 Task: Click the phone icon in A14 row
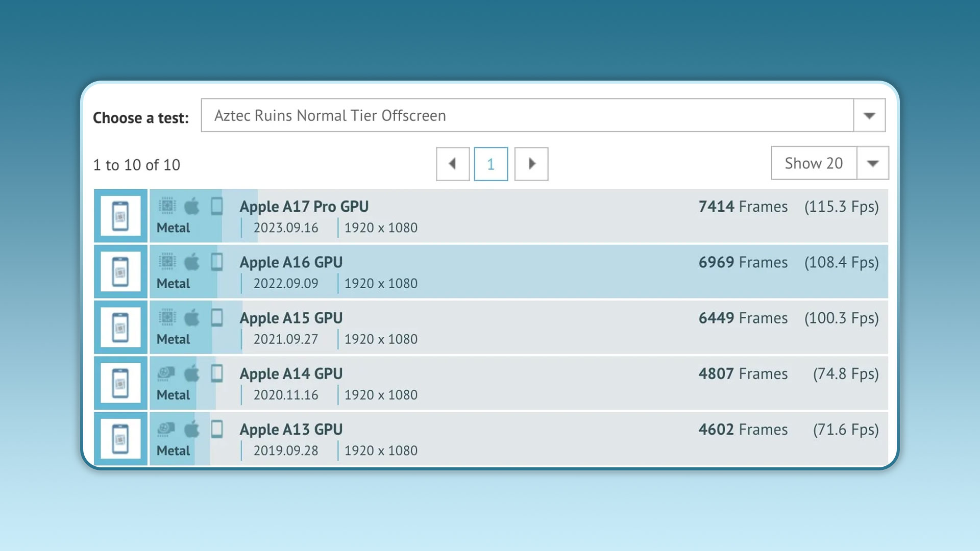click(x=217, y=373)
